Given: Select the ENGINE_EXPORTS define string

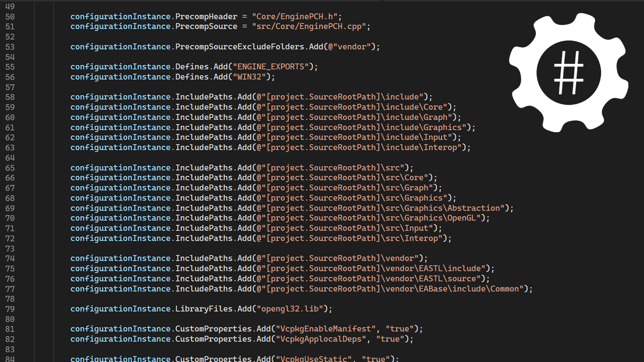Looking at the screenshot, I should 271,66.
